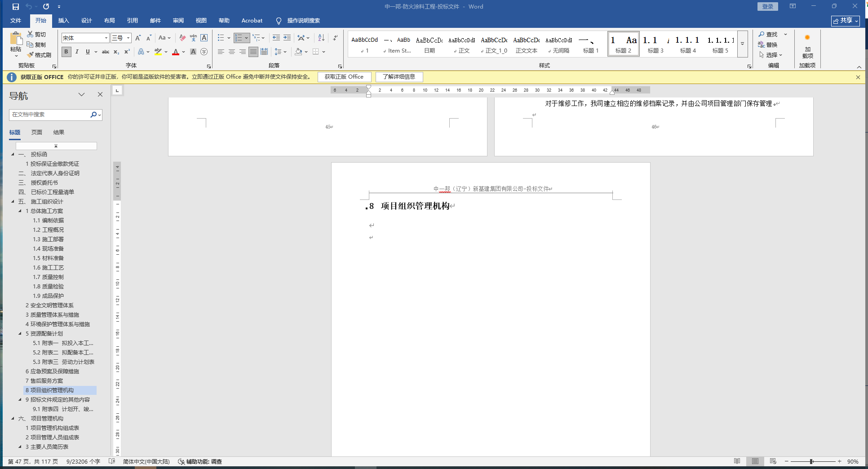This screenshot has height=469, width=868.
Task: Open proofing check icon in status bar
Action: tap(112, 461)
